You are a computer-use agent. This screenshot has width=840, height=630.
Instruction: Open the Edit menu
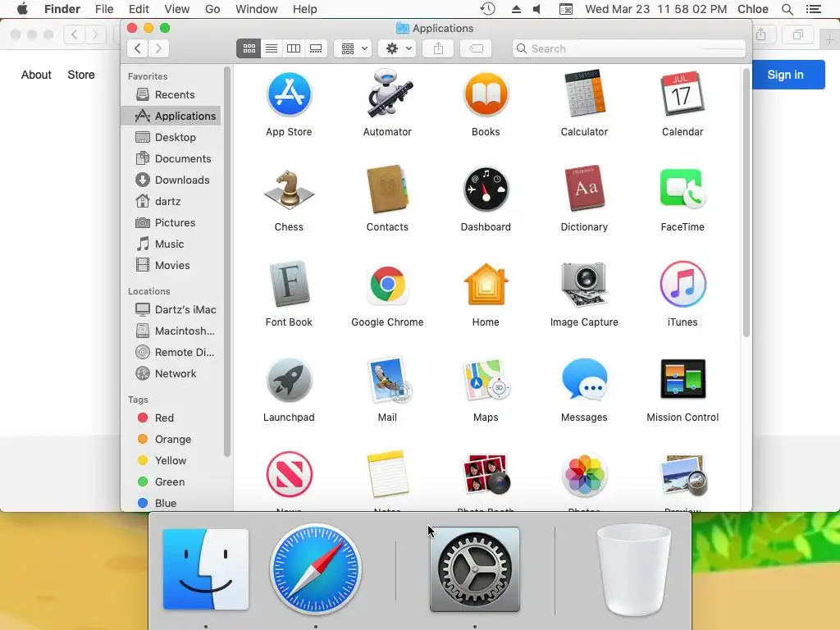coord(139,9)
